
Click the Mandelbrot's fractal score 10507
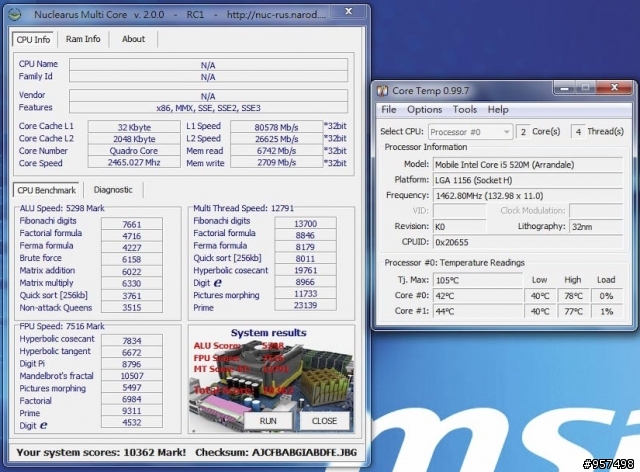pos(132,376)
